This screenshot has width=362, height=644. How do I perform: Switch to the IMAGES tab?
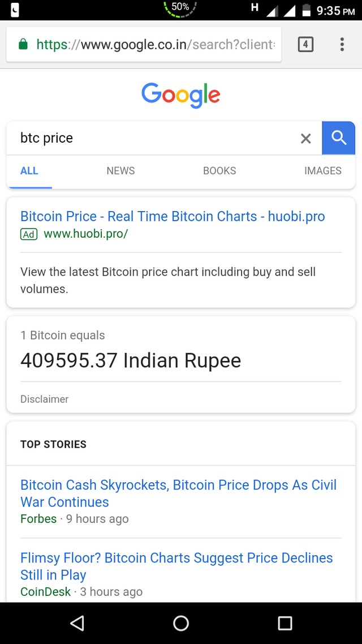322,171
